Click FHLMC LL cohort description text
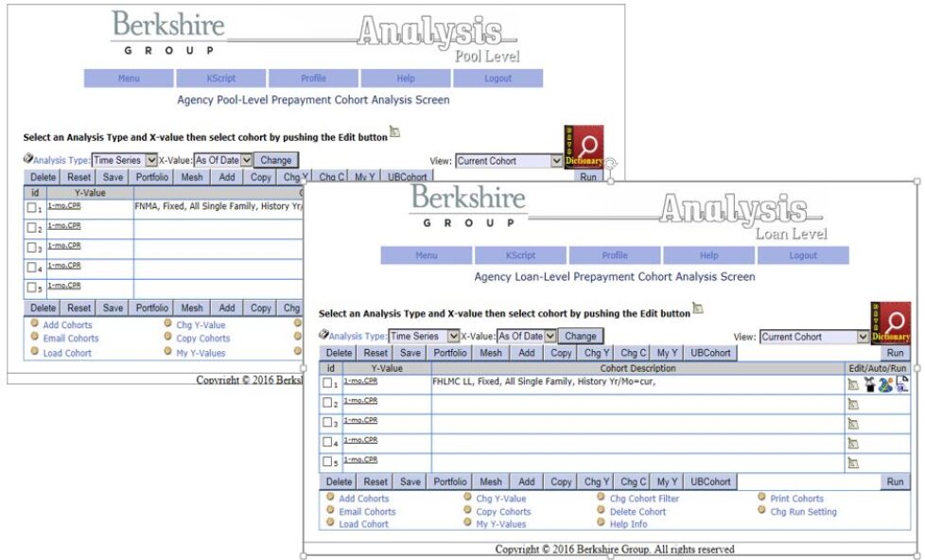Viewport: 925px width, 560px height. tap(544, 382)
